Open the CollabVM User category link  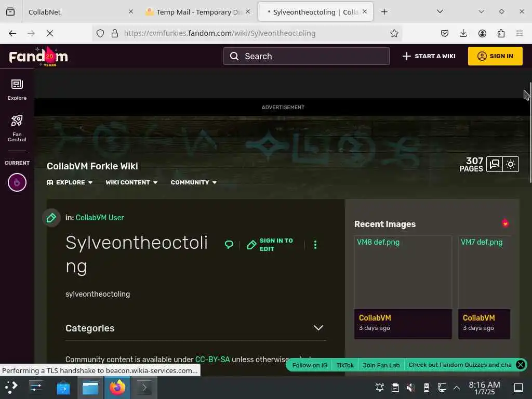click(100, 218)
